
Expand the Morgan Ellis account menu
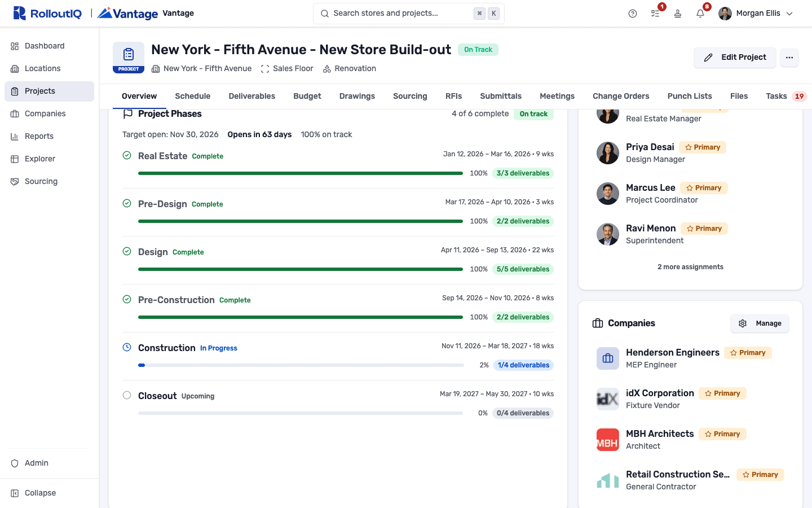tap(756, 14)
